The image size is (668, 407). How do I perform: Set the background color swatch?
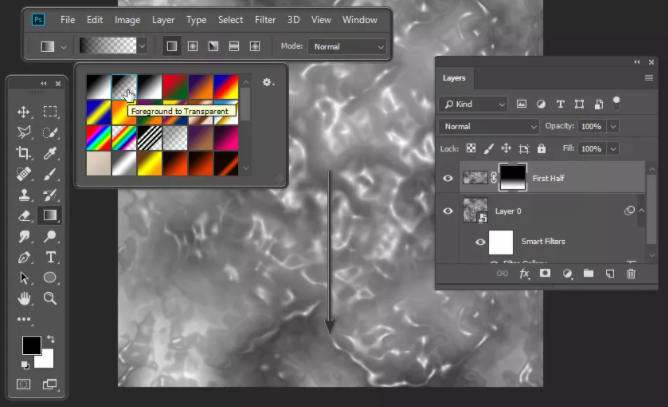click(x=46, y=360)
